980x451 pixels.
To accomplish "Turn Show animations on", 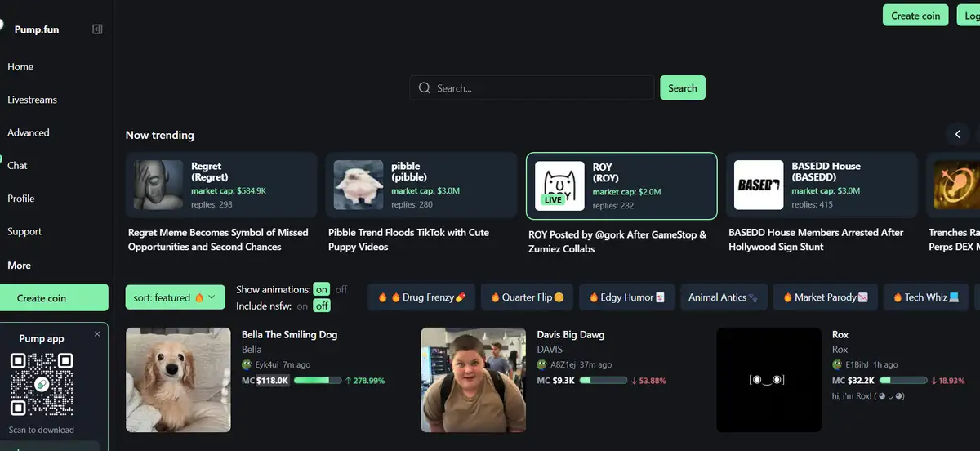I will (322, 289).
